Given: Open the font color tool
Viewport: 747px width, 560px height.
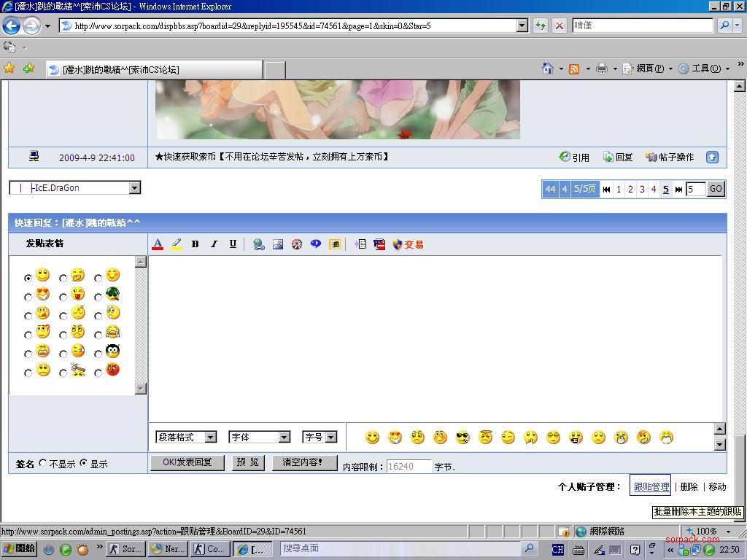Looking at the screenshot, I should click(158, 244).
